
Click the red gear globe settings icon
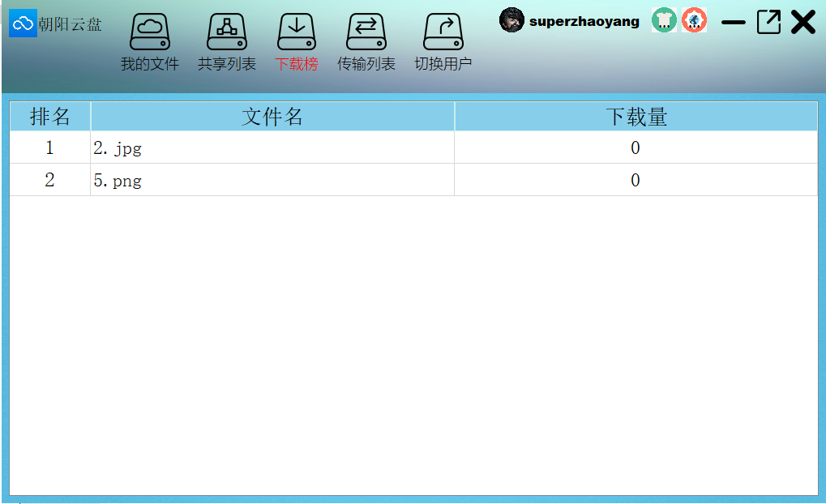[x=694, y=20]
